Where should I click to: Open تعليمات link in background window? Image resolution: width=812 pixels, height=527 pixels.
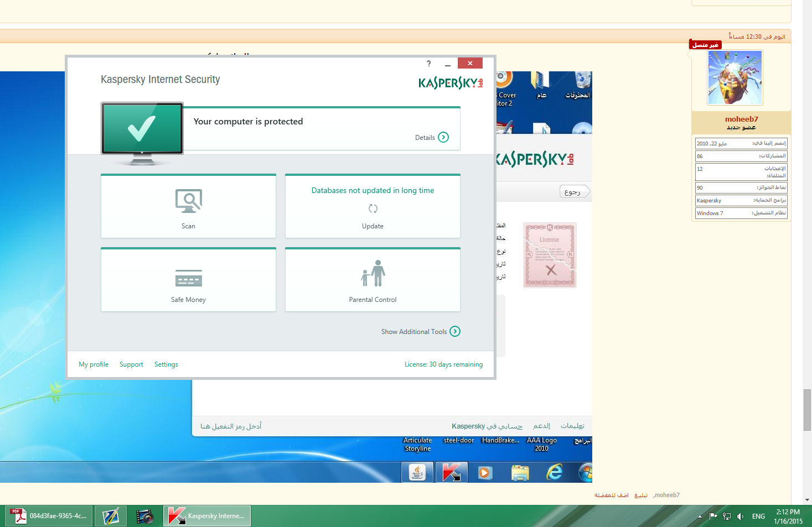(572, 426)
